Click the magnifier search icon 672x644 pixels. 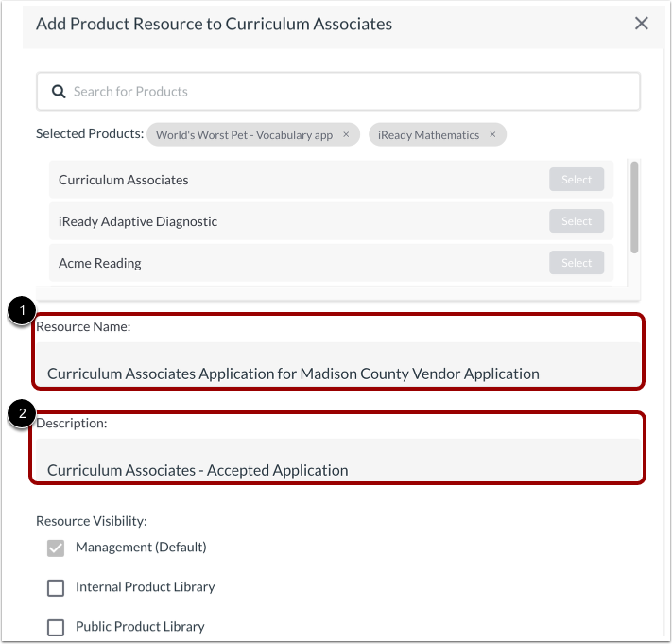pyautogui.click(x=59, y=92)
